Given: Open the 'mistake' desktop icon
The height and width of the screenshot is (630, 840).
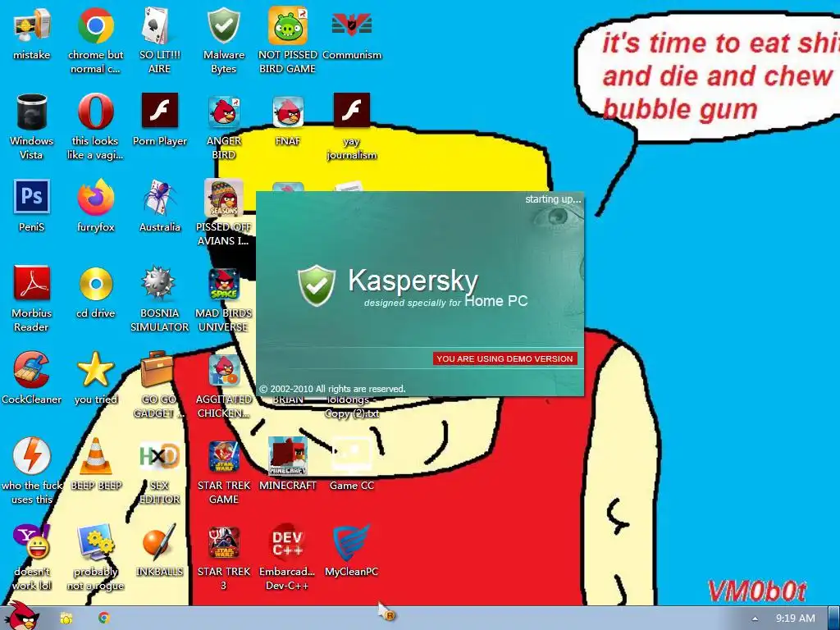Looking at the screenshot, I should pyautogui.click(x=32, y=25).
